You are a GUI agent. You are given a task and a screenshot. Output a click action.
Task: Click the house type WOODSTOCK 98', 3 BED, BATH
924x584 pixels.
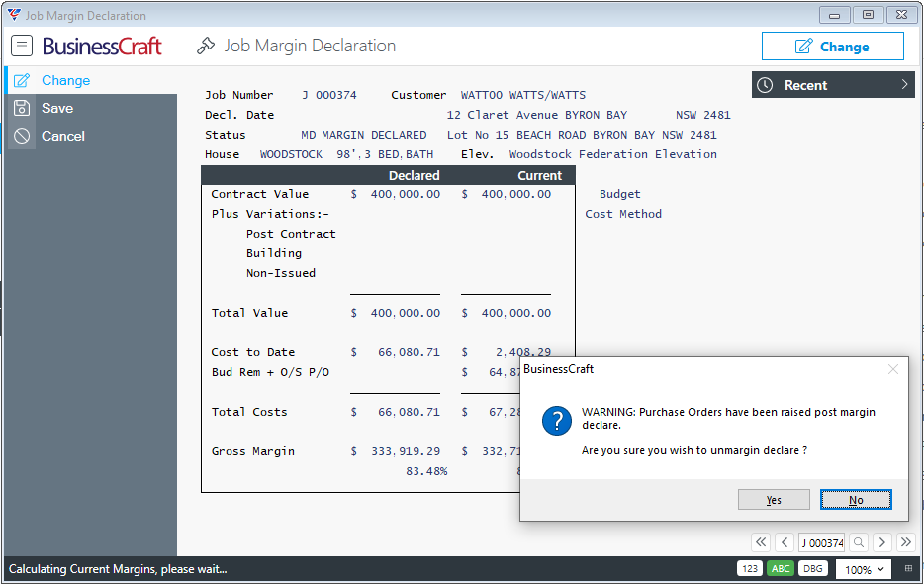(346, 154)
